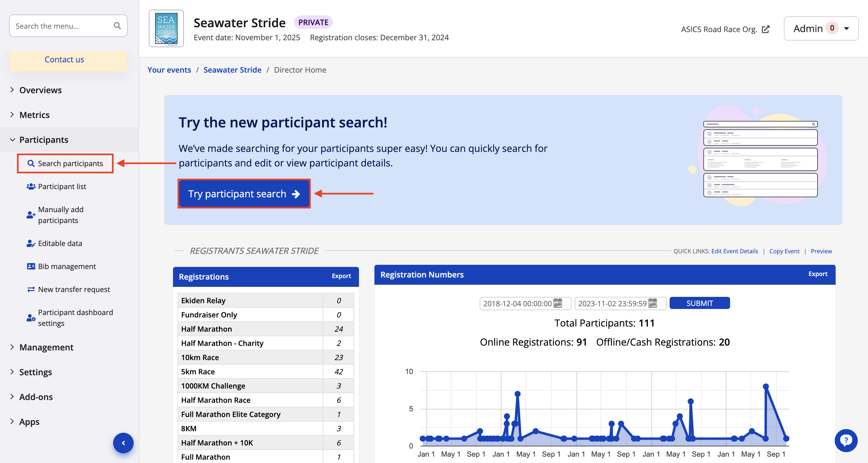Open external link icon beside ASICS Road Race Org.
Screen dimensions: 868x463
(765, 29)
